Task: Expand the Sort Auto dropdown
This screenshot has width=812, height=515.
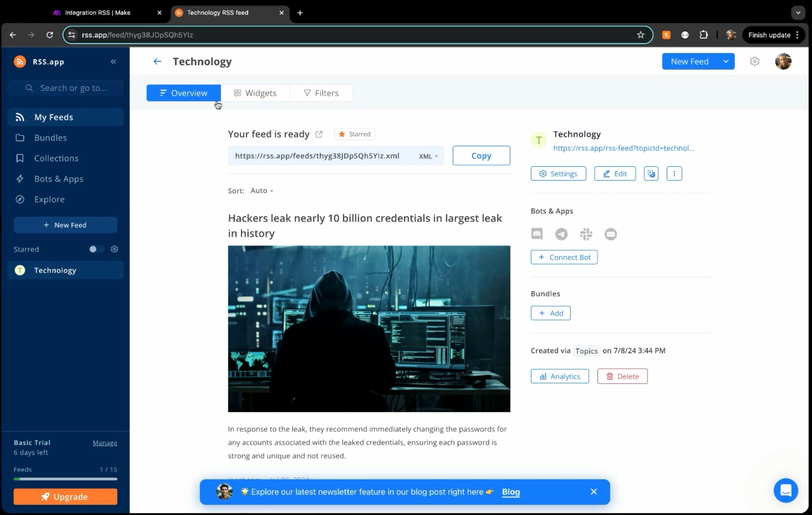Action: point(262,191)
